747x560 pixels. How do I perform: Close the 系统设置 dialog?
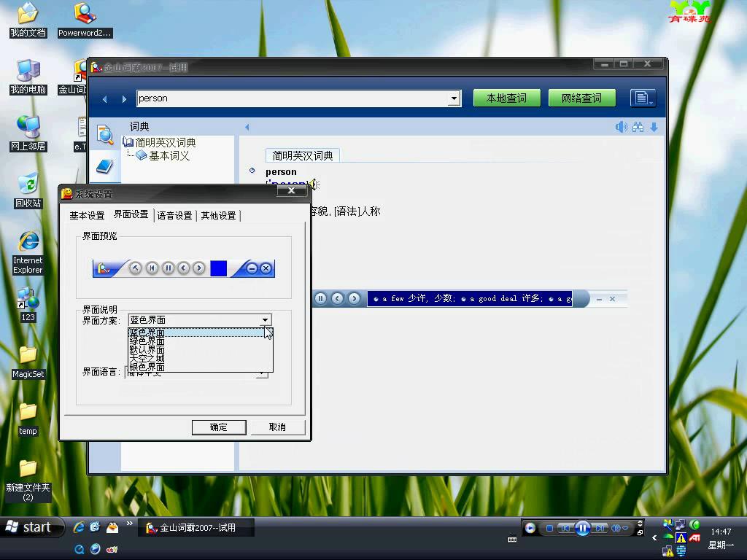[292, 190]
